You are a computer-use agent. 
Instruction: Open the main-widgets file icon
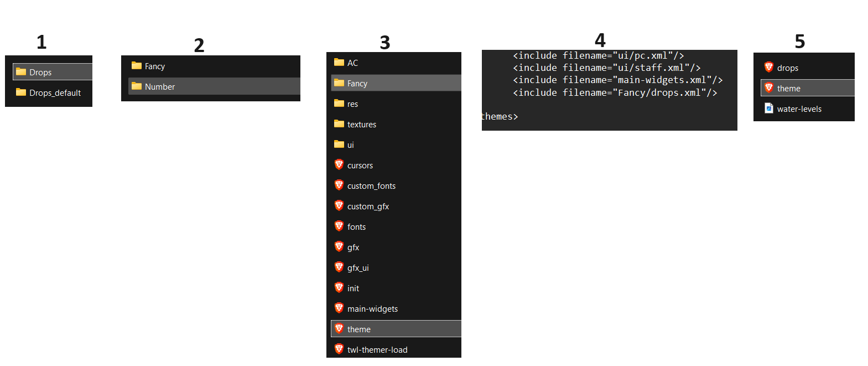click(x=339, y=308)
